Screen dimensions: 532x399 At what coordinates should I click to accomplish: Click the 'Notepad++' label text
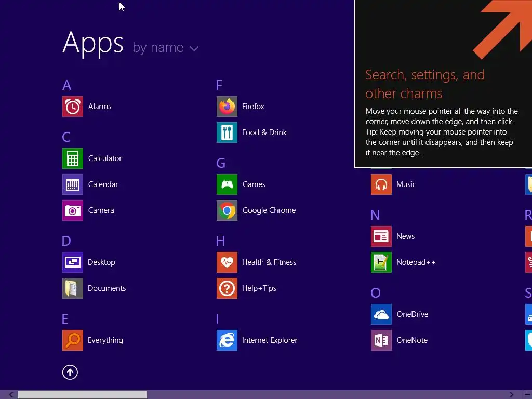point(416,262)
